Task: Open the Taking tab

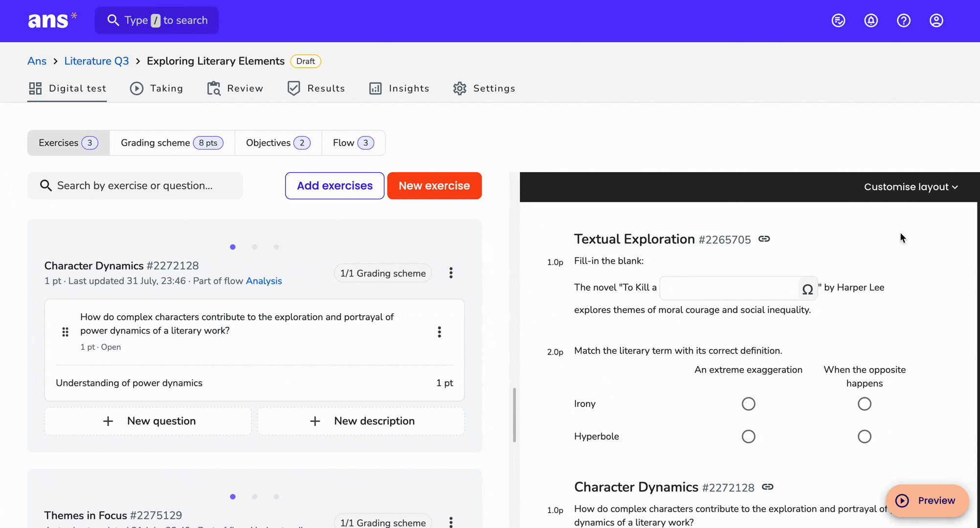Action: tap(156, 88)
